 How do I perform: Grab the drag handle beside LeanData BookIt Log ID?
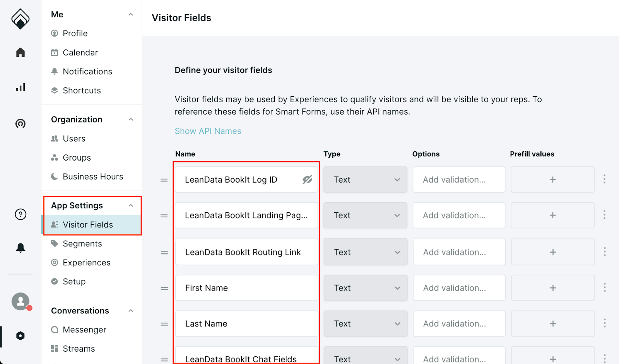tap(164, 179)
